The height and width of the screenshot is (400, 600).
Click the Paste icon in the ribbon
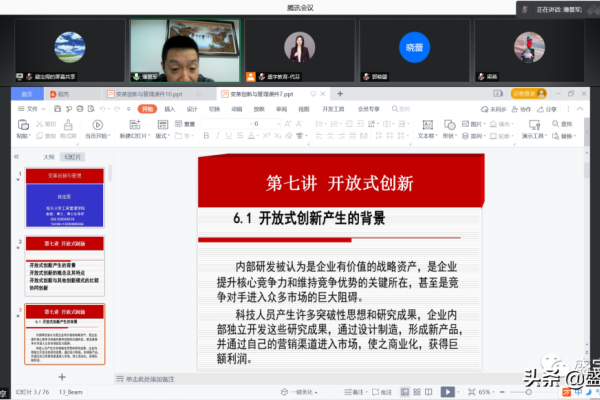pos(23,125)
